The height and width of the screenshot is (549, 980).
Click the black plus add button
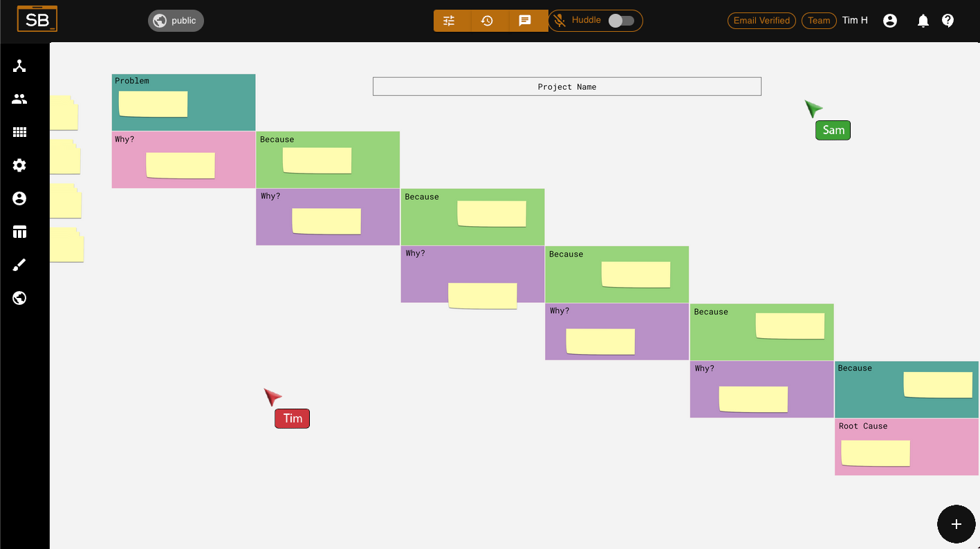tap(956, 524)
